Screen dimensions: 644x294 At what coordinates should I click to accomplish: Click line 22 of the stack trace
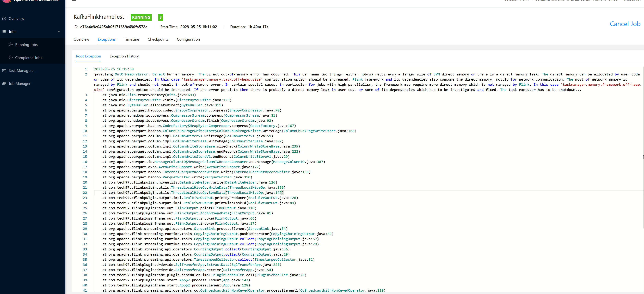click(193, 193)
